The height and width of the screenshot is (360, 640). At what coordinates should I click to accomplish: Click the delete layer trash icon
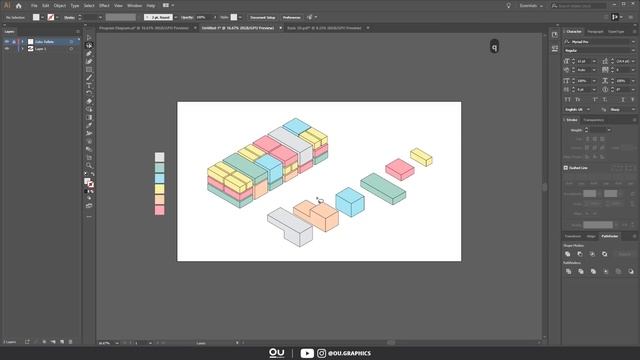click(x=70, y=342)
